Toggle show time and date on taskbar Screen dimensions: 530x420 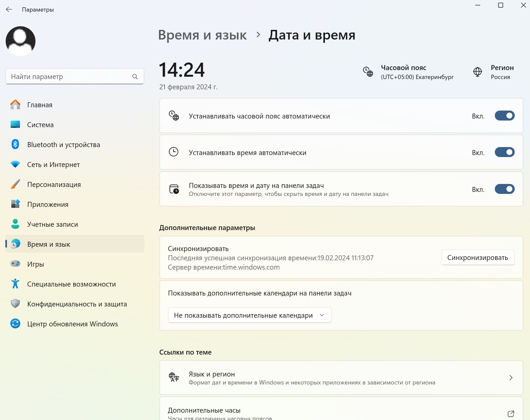click(x=504, y=189)
